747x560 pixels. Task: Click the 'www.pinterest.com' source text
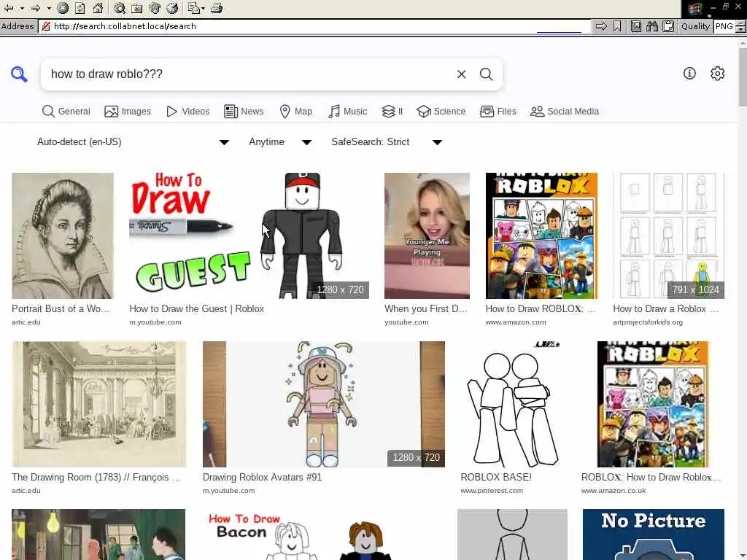[492, 491]
